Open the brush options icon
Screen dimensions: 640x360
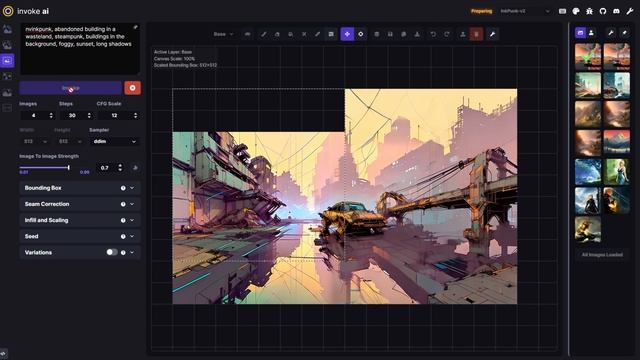pyautogui.click(x=331, y=34)
